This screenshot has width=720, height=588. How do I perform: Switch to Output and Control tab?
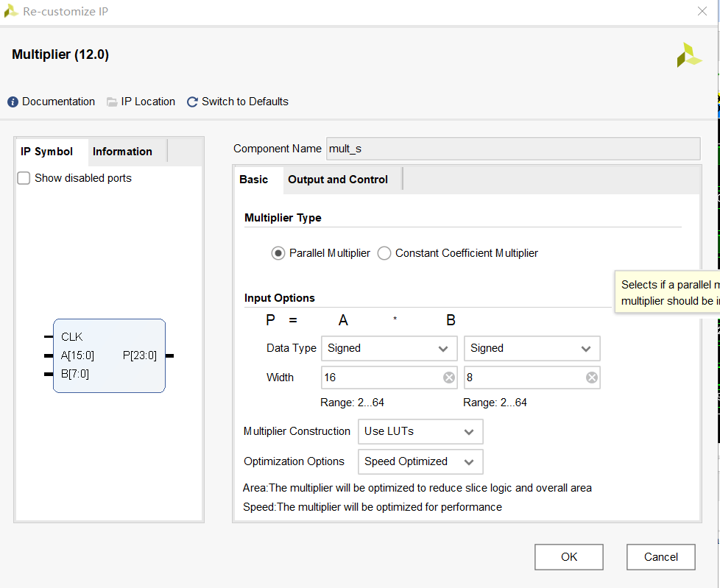pyautogui.click(x=337, y=180)
